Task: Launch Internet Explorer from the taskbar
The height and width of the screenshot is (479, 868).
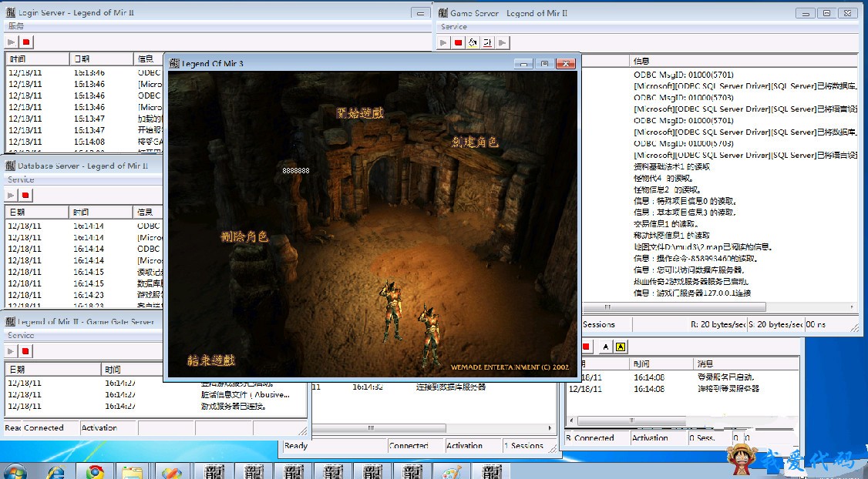Action: click(x=56, y=472)
